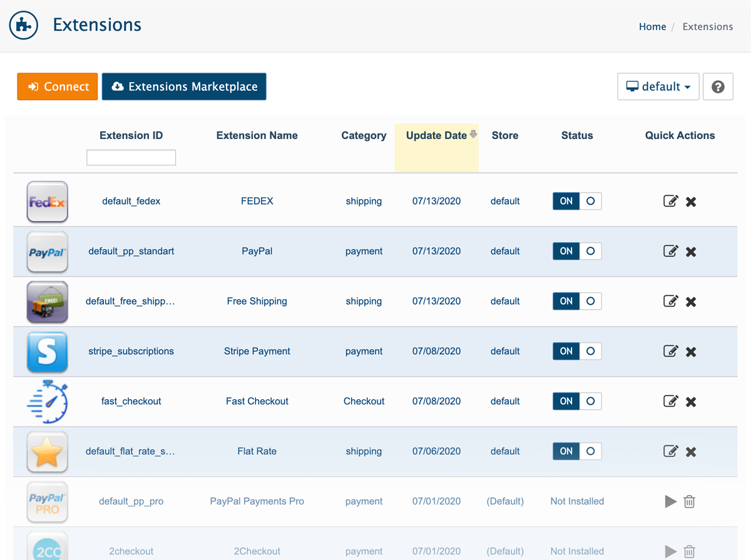Uninstall the FEDEX extension with X icon

691,201
